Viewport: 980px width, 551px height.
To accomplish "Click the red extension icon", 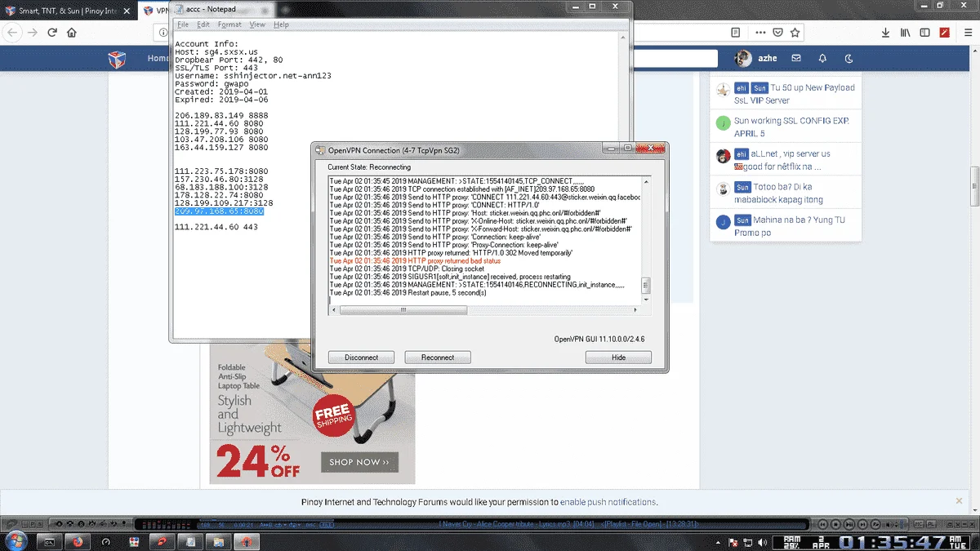I will click(x=945, y=33).
